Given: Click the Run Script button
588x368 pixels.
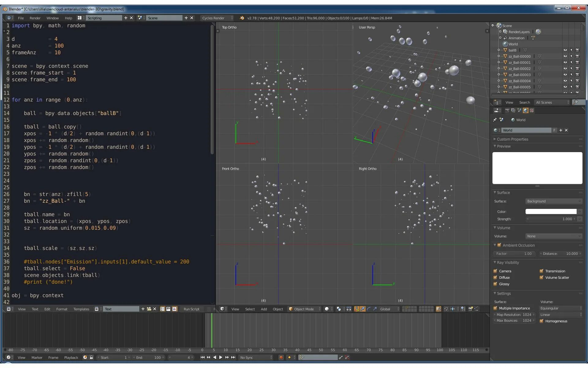Looking at the screenshot, I should point(191,309).
